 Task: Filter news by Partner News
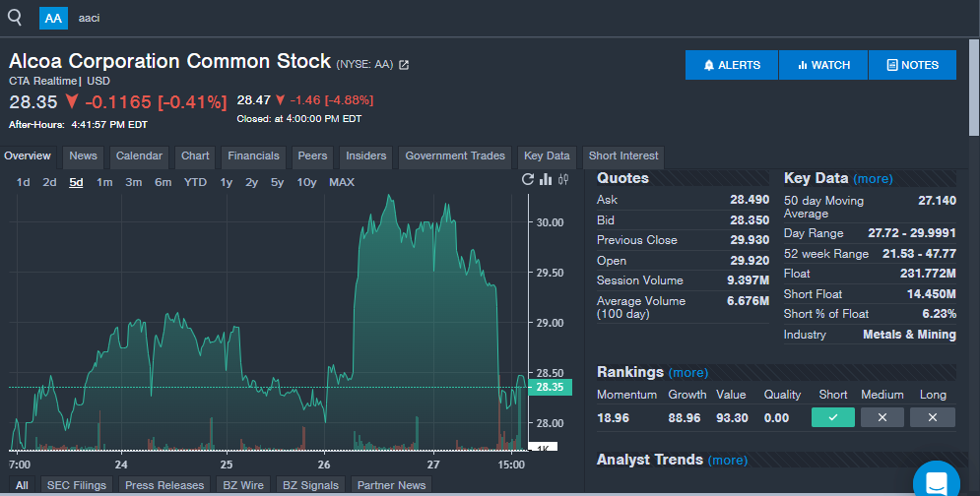(x=391, y=485)
